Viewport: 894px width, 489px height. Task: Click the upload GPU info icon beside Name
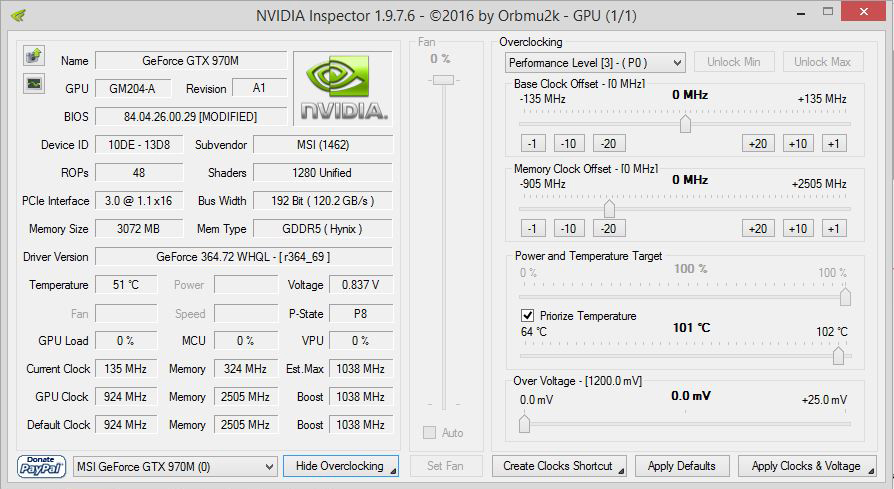point(34,56)
